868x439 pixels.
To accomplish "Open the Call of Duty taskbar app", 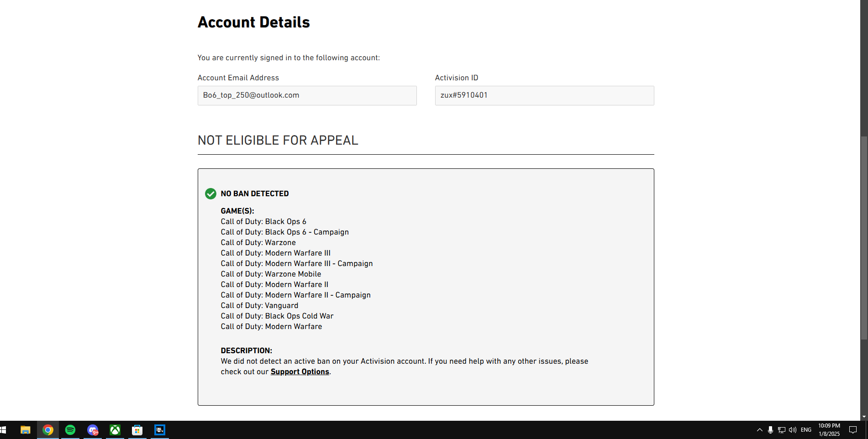I will pos(160,430).
